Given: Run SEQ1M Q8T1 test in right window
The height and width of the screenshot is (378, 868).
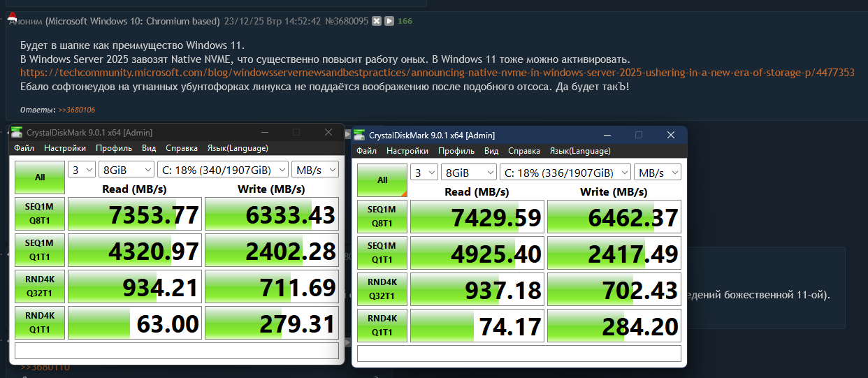Looking at the screenshot, I should [x=382, y=217].
